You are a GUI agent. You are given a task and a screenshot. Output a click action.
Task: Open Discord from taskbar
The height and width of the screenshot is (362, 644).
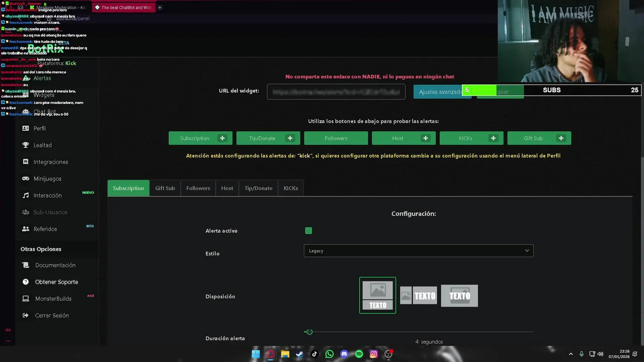tap(344, 354)
